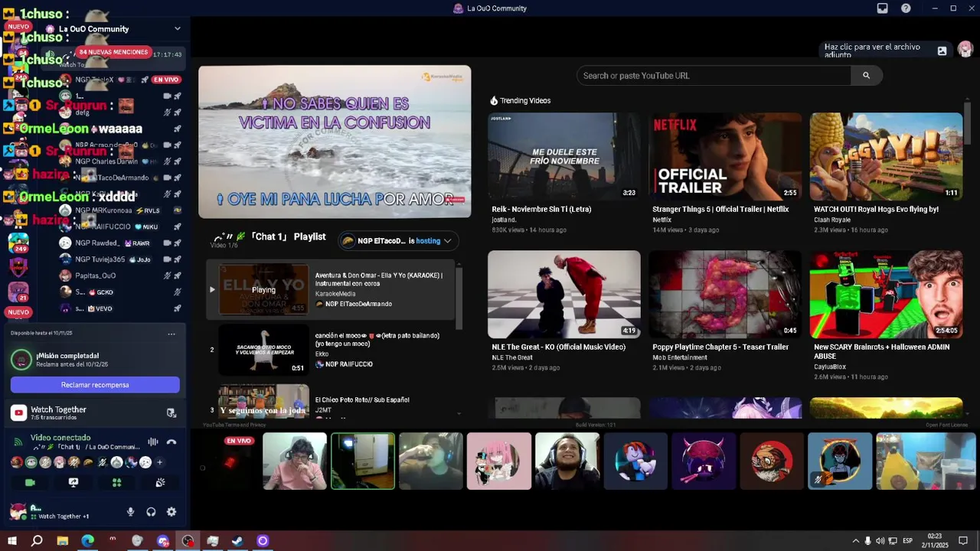
Task: Open the soundboard icon
Action: pyautogui.click(x=160, y=483)
